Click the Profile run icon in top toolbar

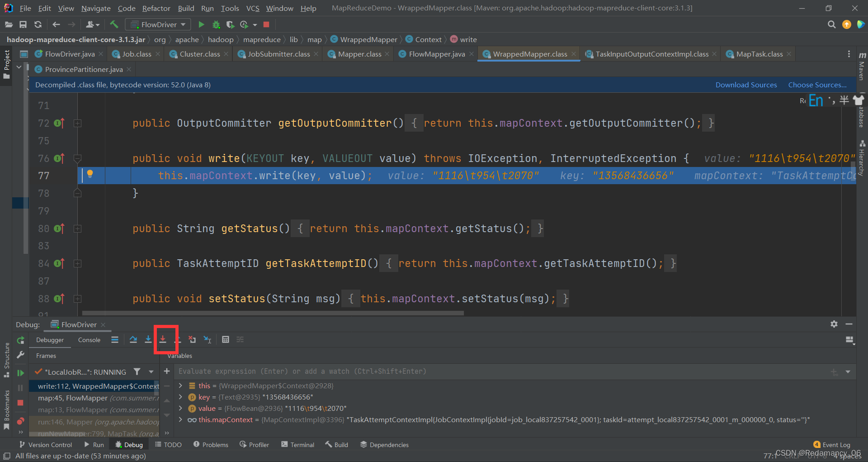pos(244,24)
